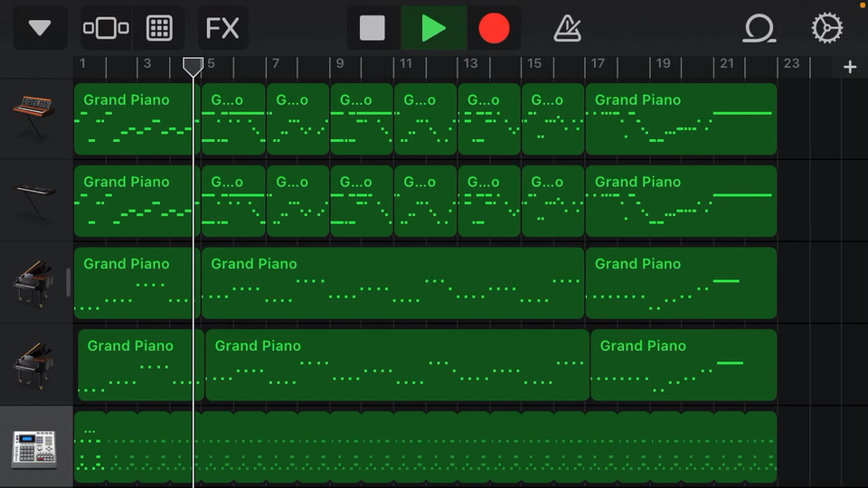Viewport: 868px width, 488px height.
Task: Start recording with the red button
Action: click(x=494, y=28)
